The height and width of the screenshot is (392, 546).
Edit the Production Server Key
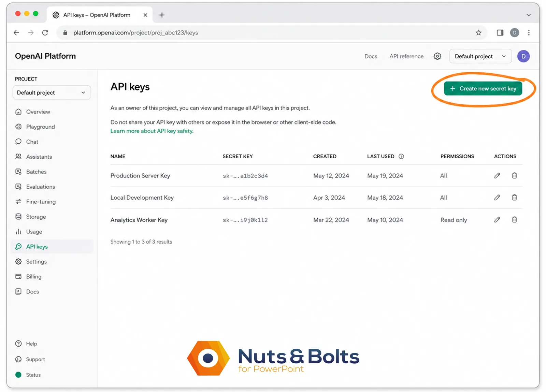(x=497, y=176)
